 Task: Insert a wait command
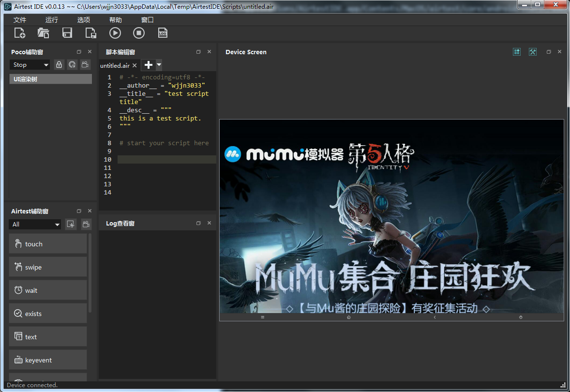click(47, 290)
